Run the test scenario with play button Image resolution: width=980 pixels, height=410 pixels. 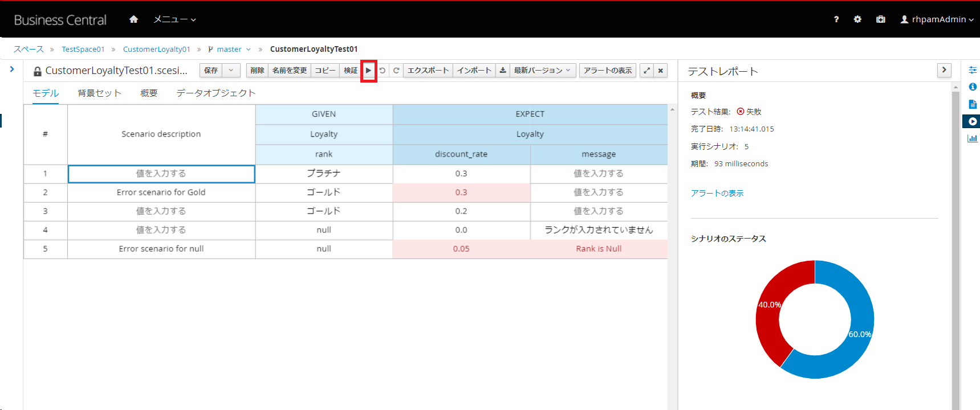[368, 71]
